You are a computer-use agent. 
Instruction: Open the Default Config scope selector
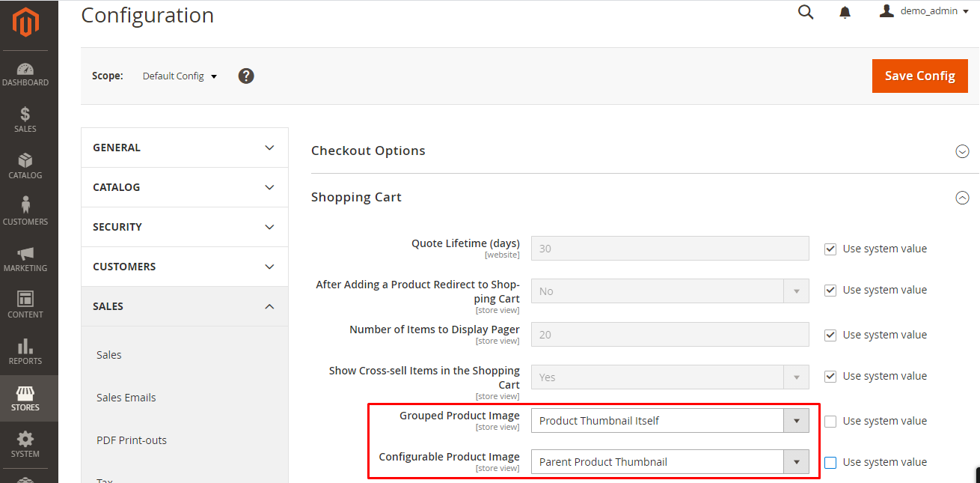(x=180, y=76)
